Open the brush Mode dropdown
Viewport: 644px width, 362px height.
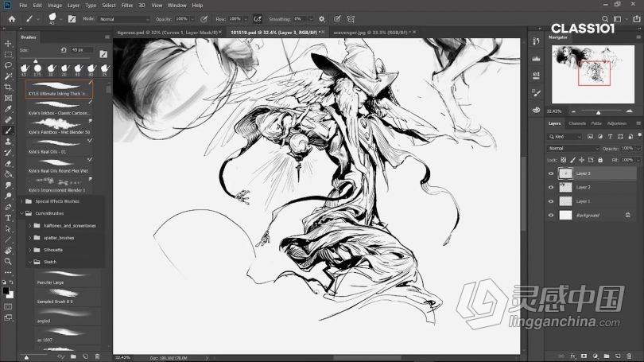tap(124, 19)
